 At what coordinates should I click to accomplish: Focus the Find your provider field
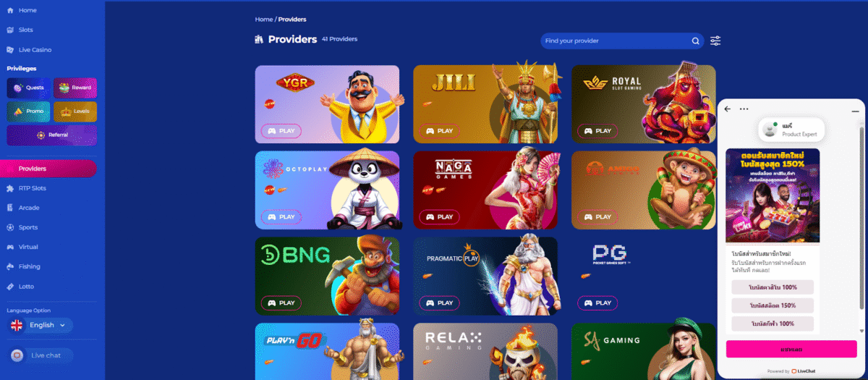[615, 41]
